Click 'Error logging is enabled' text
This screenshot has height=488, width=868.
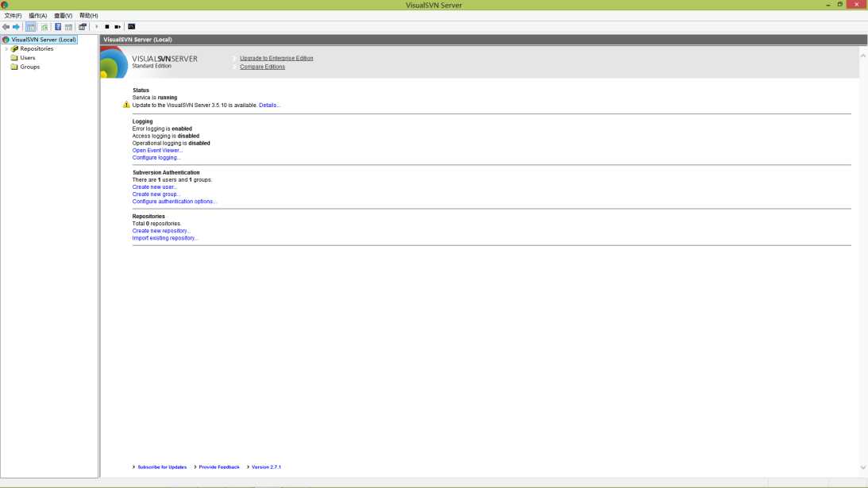click(x=162, y=129)
